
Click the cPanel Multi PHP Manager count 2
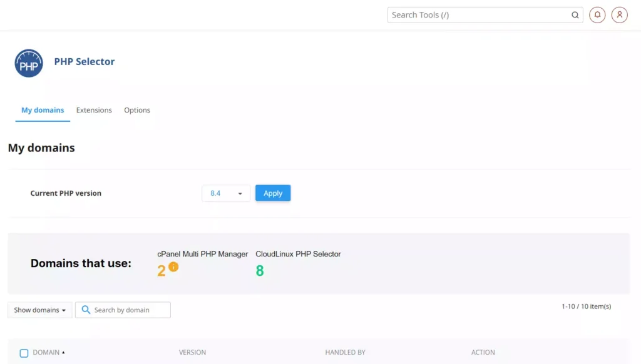(x=162, y=271)
